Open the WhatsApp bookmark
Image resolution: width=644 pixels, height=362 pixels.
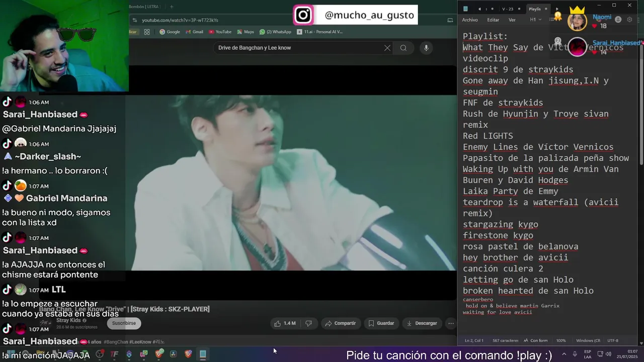coord(275,32)
